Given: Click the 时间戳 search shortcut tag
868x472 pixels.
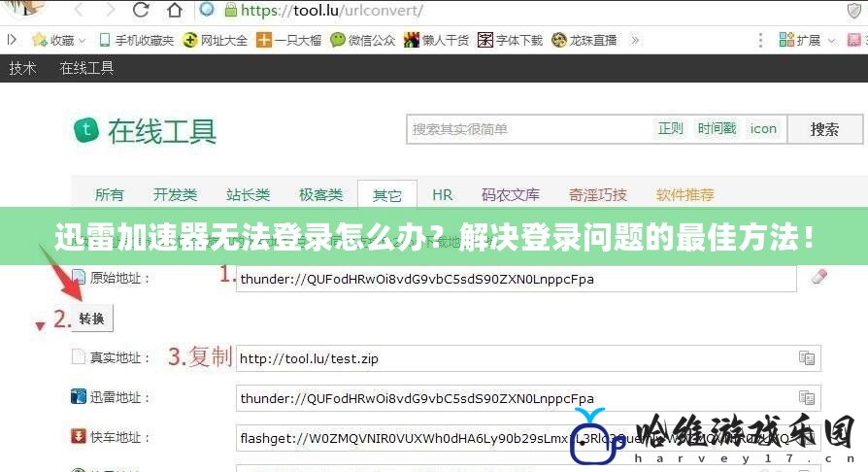Looking at the screenshot, I should click(717, 129).
